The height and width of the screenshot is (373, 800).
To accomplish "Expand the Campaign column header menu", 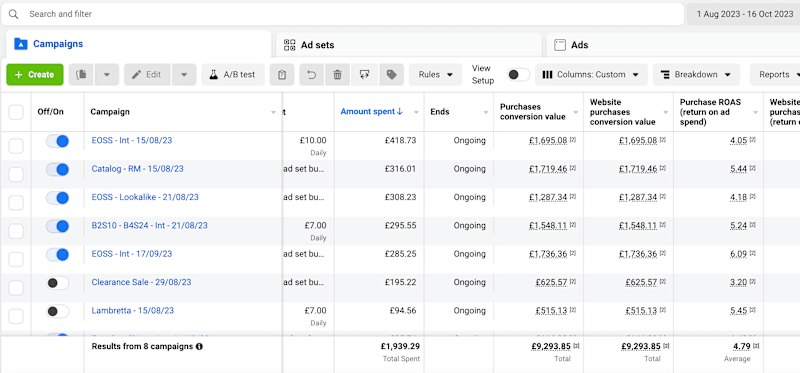I will (273, 112).
